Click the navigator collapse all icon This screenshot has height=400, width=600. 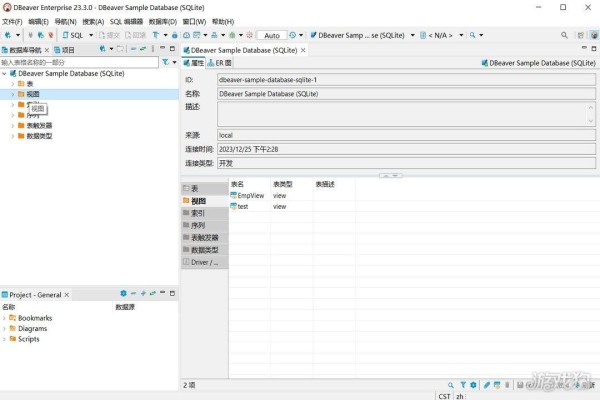[x=133, y=49]
